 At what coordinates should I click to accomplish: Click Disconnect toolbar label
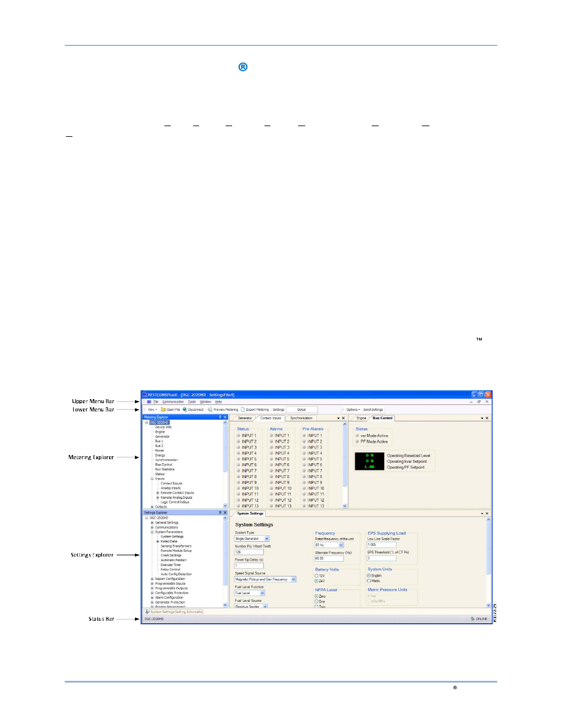point(196,409)
